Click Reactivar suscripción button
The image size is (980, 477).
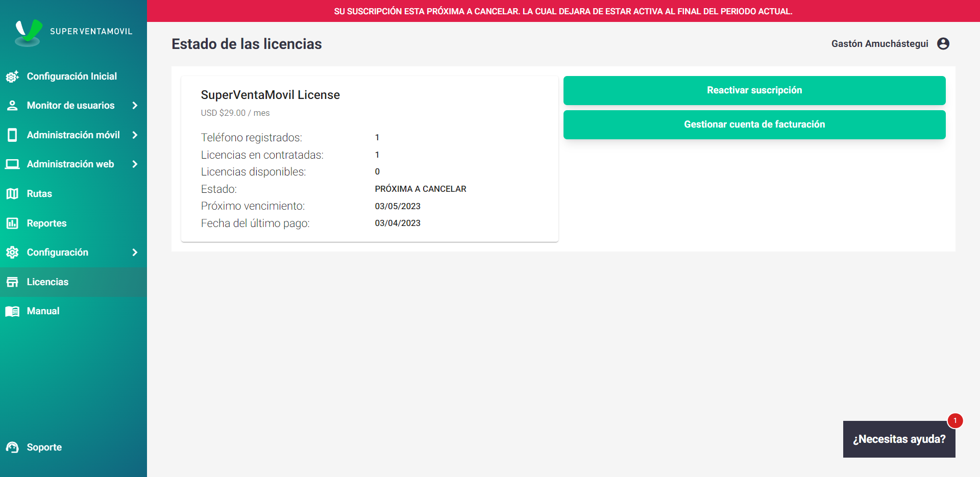click(x=754, y=90)
